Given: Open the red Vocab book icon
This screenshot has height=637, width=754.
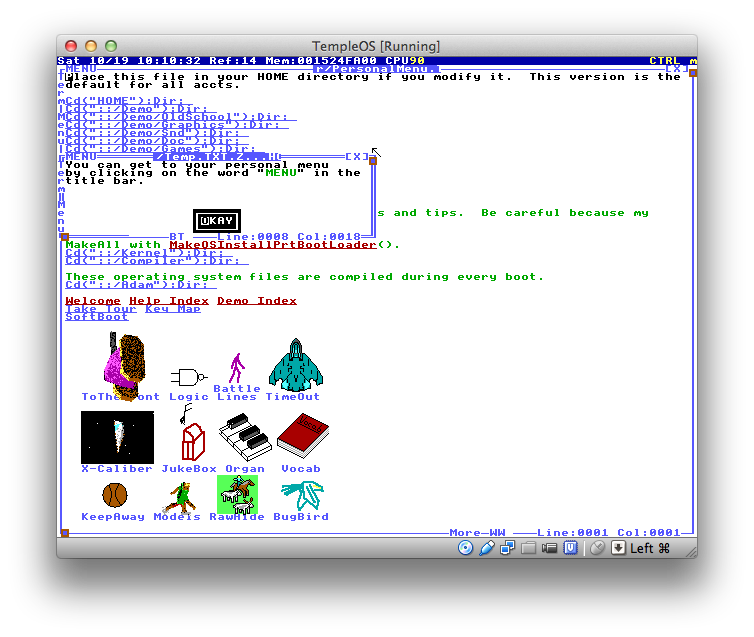Looking at the screenshot, I should point(301,437).
